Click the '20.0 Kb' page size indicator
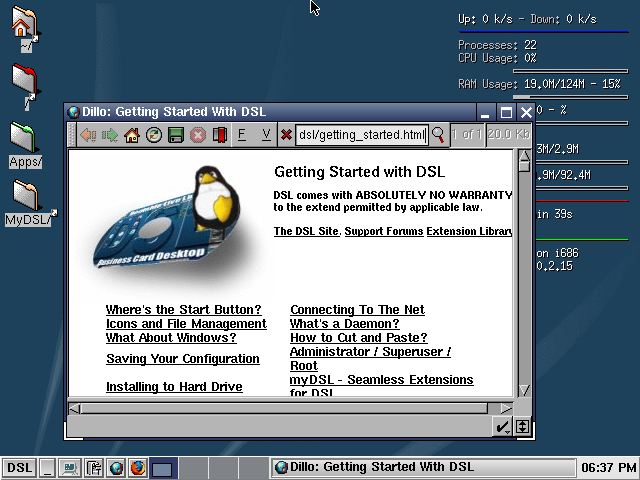This screenshot has width=640, height=480. pos(509,134)
